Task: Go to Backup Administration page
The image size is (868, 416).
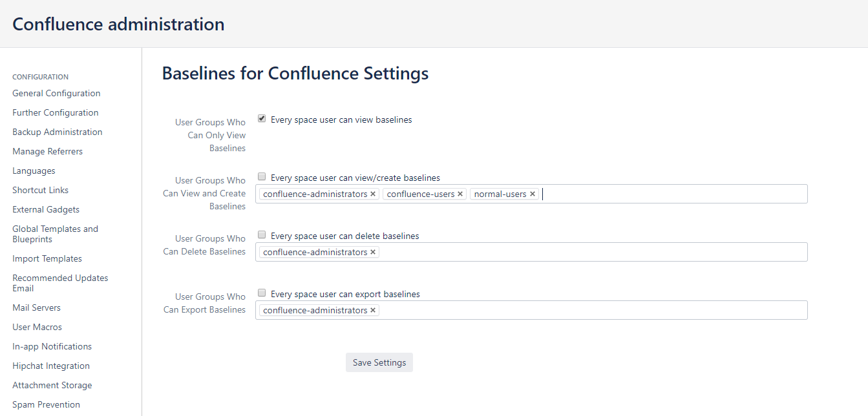Action: (x=57, y=132)
